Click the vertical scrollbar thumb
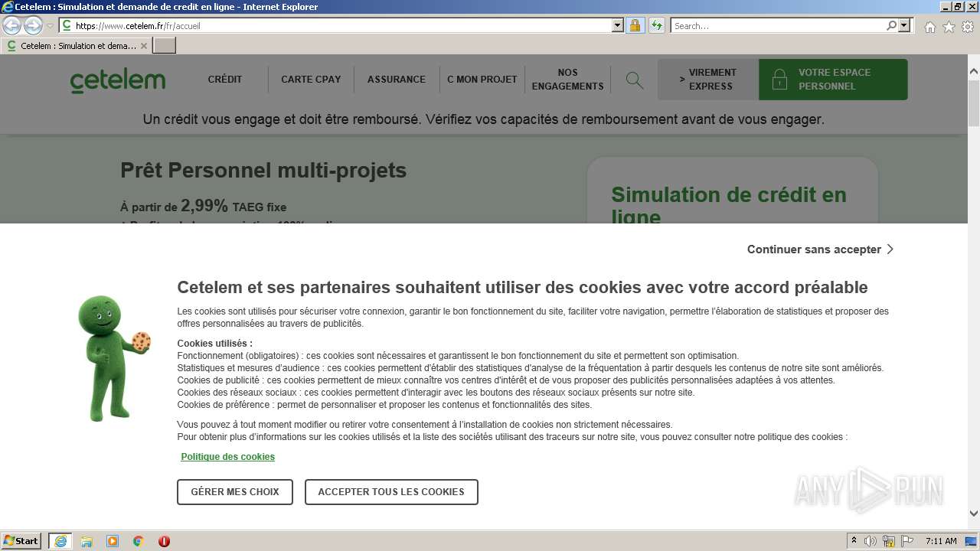 973,102
